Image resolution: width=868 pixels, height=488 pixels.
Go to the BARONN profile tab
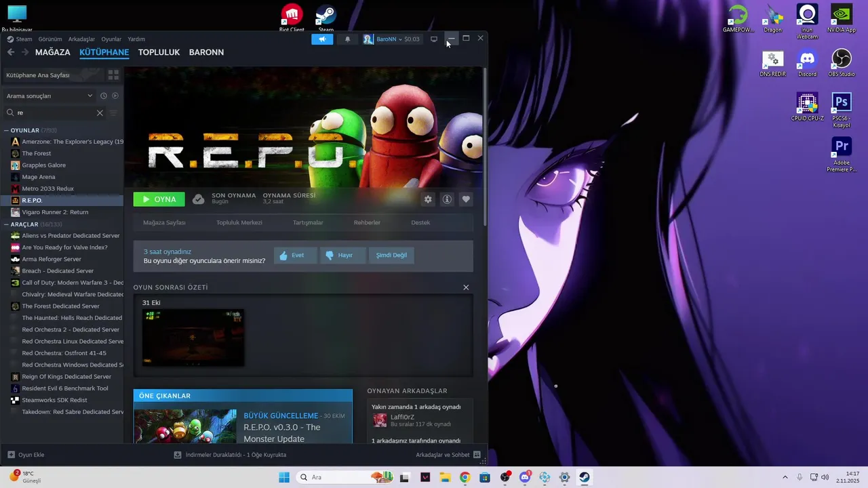(x=206, y=52)
